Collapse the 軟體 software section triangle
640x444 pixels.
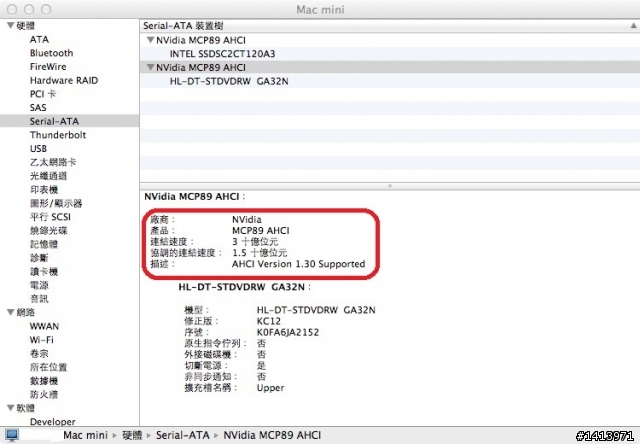(11, 408)
